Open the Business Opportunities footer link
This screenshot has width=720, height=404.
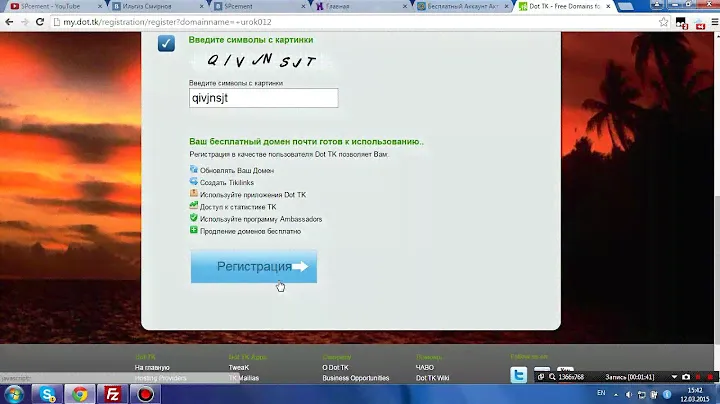point(355,378)
